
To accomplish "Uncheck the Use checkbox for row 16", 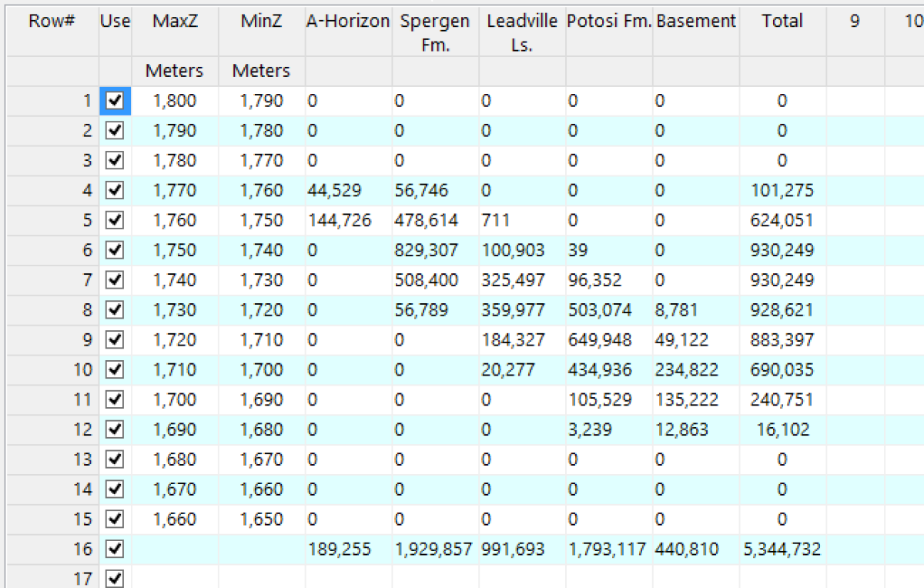I will (115, 550).
